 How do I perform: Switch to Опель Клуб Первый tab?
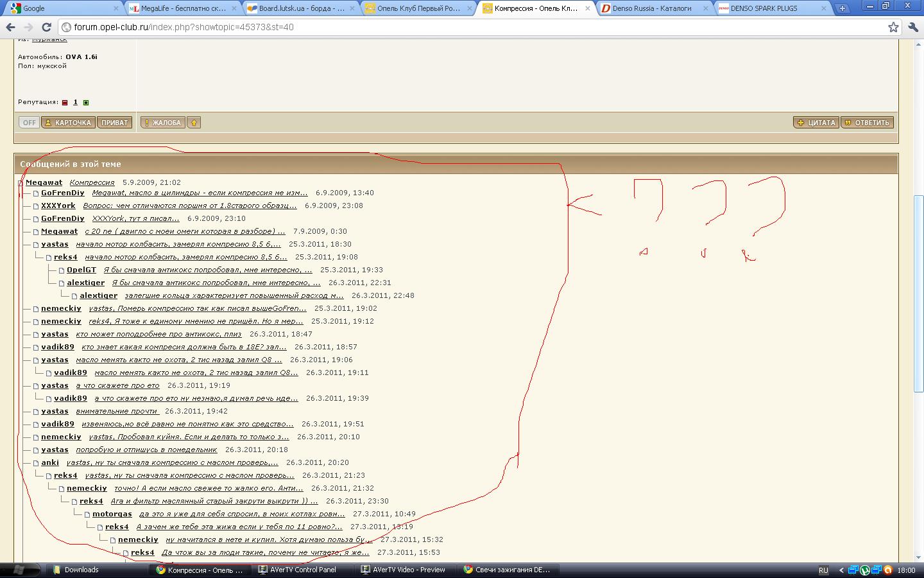point(419,8)
